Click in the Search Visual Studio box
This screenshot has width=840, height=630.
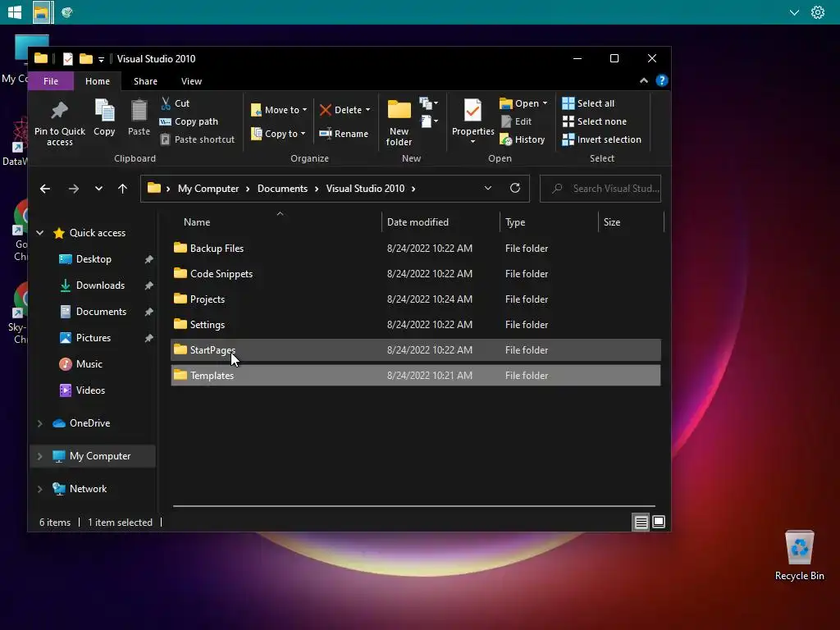[x=600, y=189]
